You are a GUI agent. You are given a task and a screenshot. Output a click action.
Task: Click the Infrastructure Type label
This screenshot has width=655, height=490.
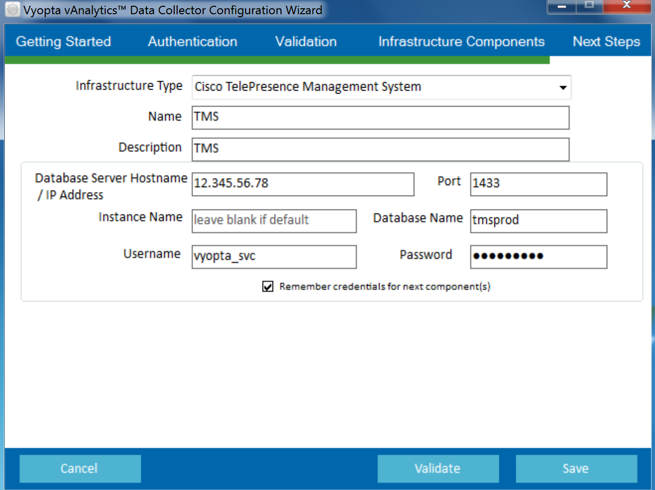129,86
